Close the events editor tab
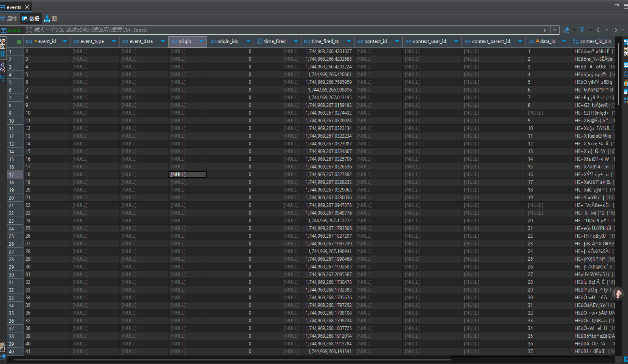The image size is (628, 364). 27,7
